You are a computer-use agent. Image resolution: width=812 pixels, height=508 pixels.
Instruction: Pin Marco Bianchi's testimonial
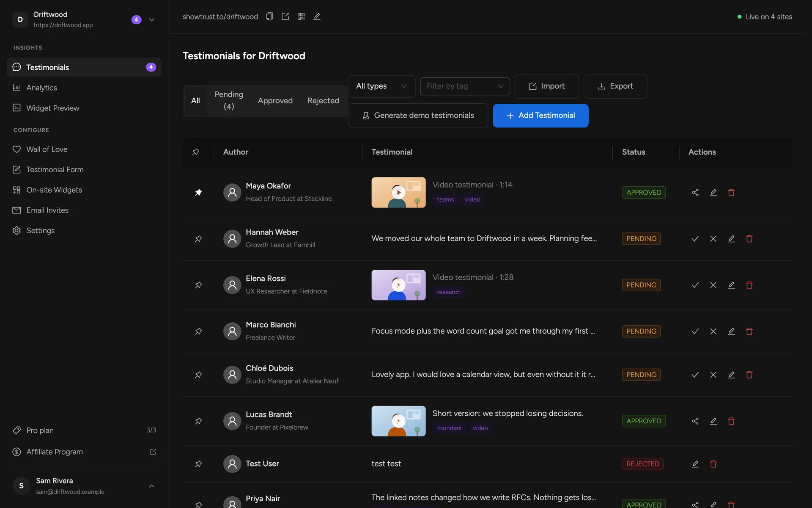[x=198, y=331]
